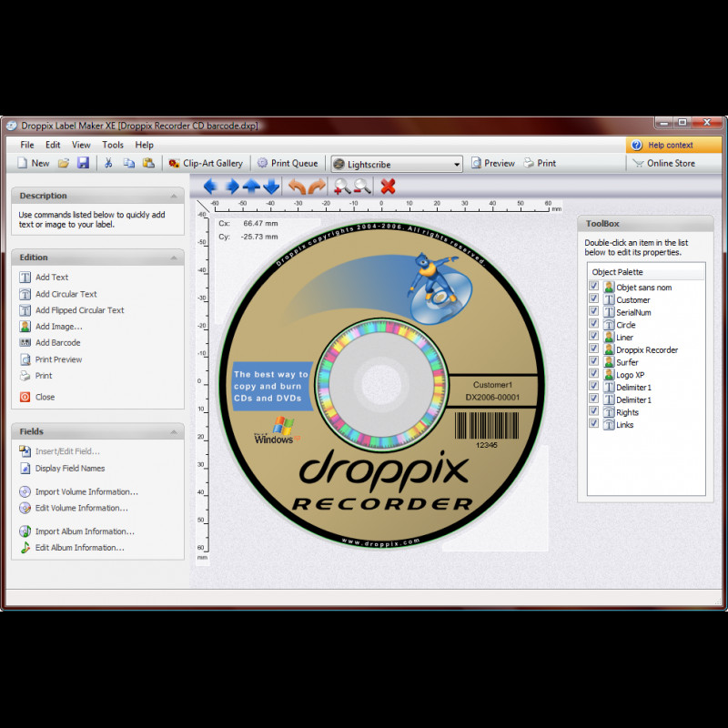Open the Help menu
Image resolution: width=728 pixels, height=728 pixels.
point(144,145)
